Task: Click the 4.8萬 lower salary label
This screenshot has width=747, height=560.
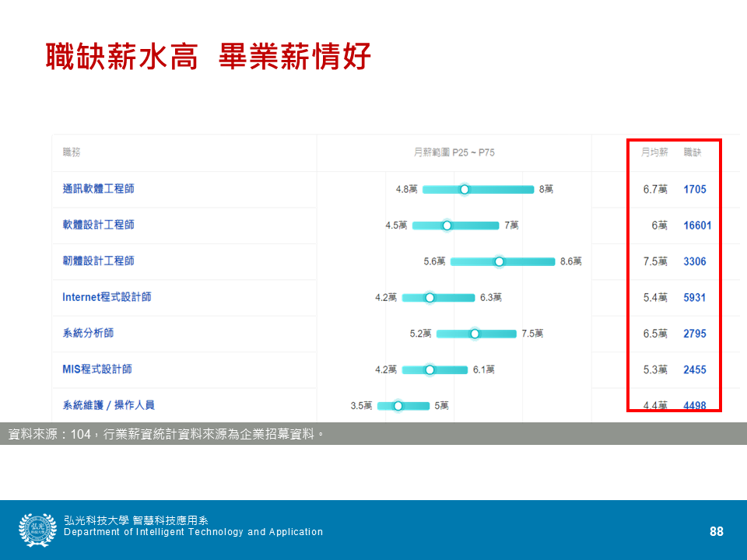Action: click(406, 190)
